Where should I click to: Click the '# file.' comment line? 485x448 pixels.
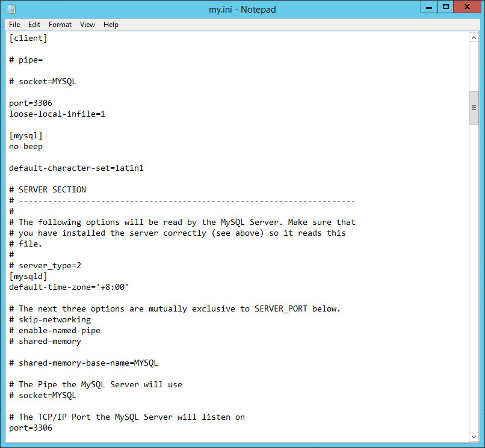click(25, 244)
